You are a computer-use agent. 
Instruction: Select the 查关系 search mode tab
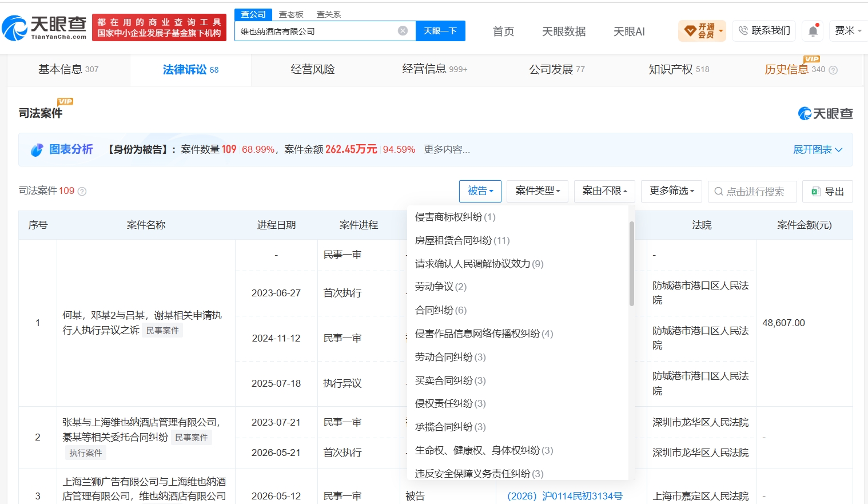pos(329,14)
